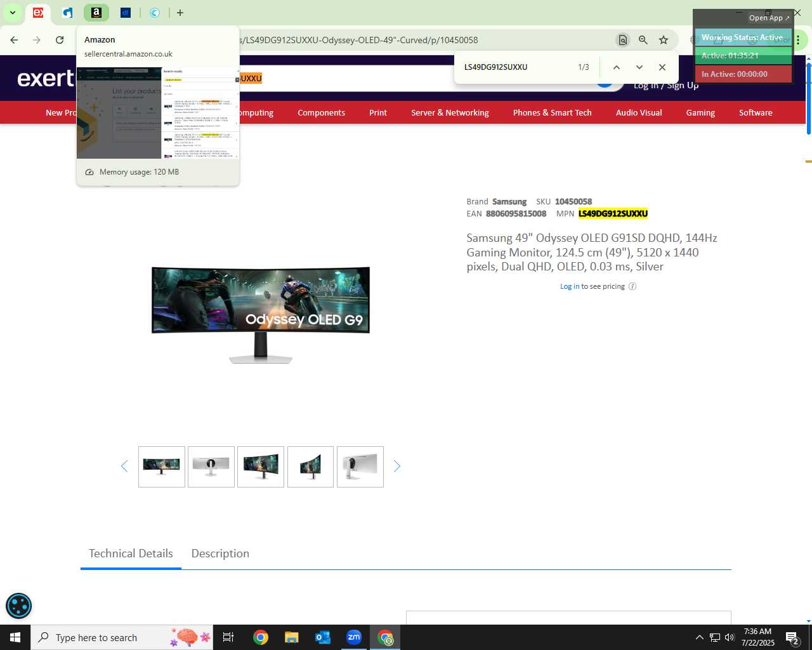812x650 pixels.
Task: Open the network status tray icon
Action: pyautogui.click(x=714, y=637)
